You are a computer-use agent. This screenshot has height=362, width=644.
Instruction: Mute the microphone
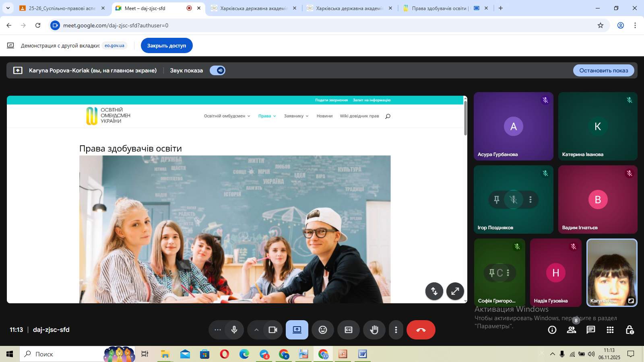(234, 330)
